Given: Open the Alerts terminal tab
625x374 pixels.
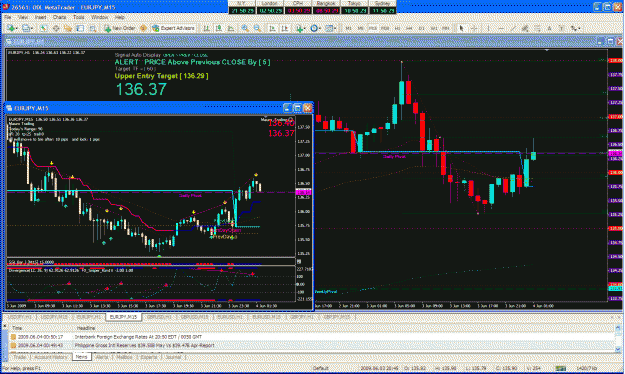Looking at the screenshot, I should pyautogui.click(x=102, y=357).
